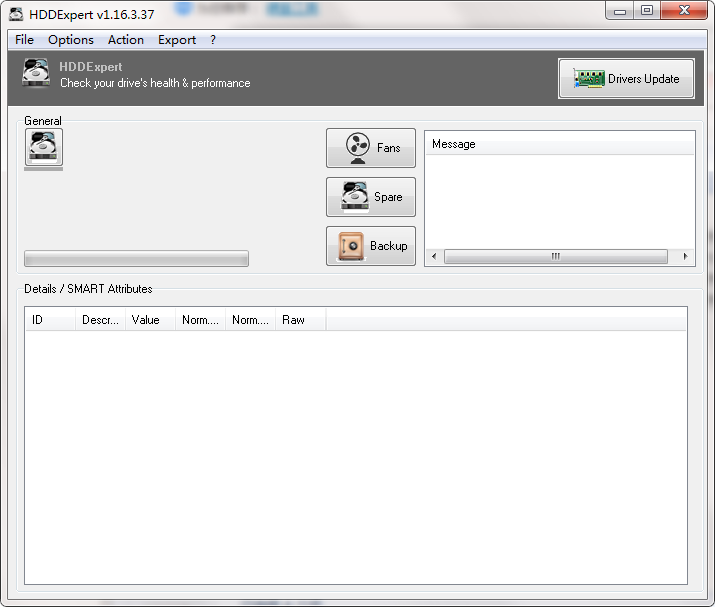Click the Message list horizontal scrollbar thumb
Image resolution: width=715 pixels, height=607 pixels.
(556, 256)
